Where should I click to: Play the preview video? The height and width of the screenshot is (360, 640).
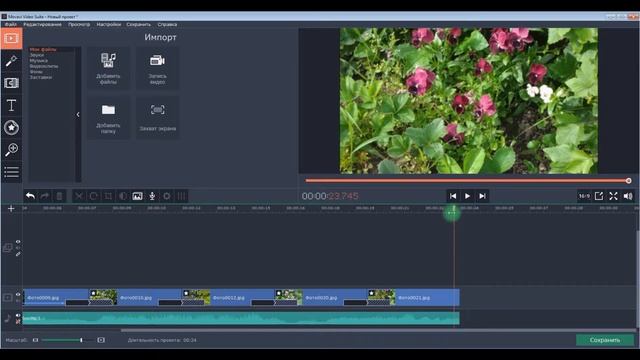467,196
